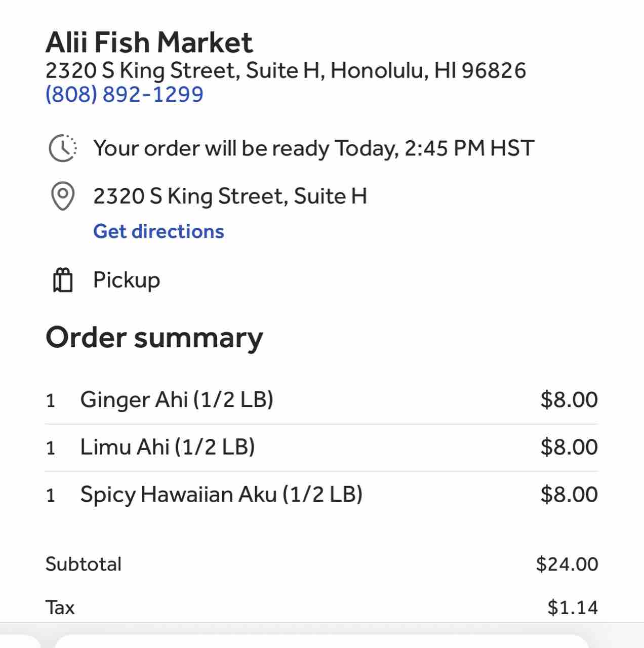Call the (808) 892-1299 phone link
Image resolution: width=644 pixels, height=648 pixels.
[125, 94]
